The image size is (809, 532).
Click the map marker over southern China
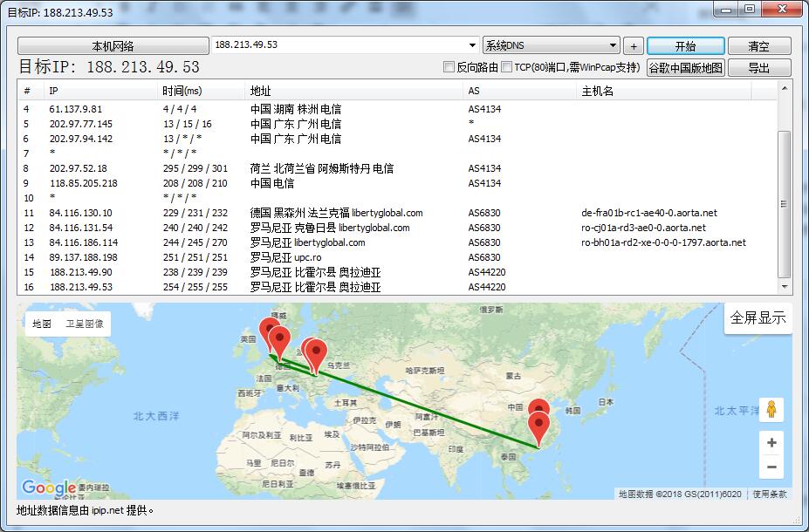pos(539,427)
